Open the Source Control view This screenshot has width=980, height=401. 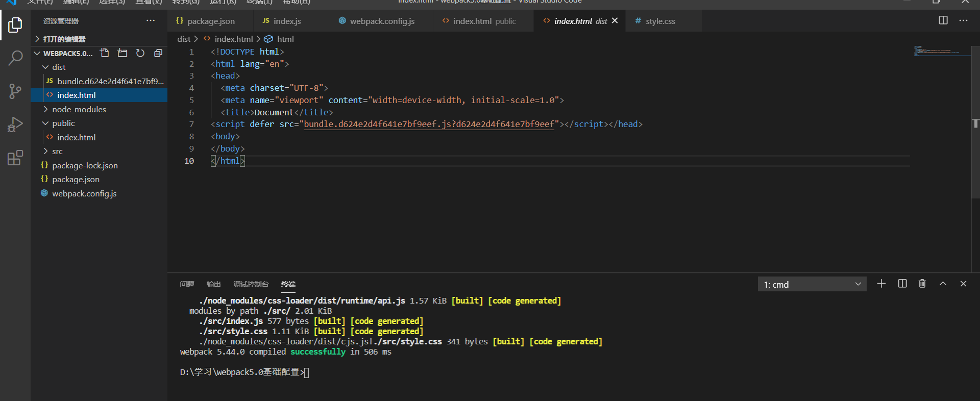pos(15,91)
